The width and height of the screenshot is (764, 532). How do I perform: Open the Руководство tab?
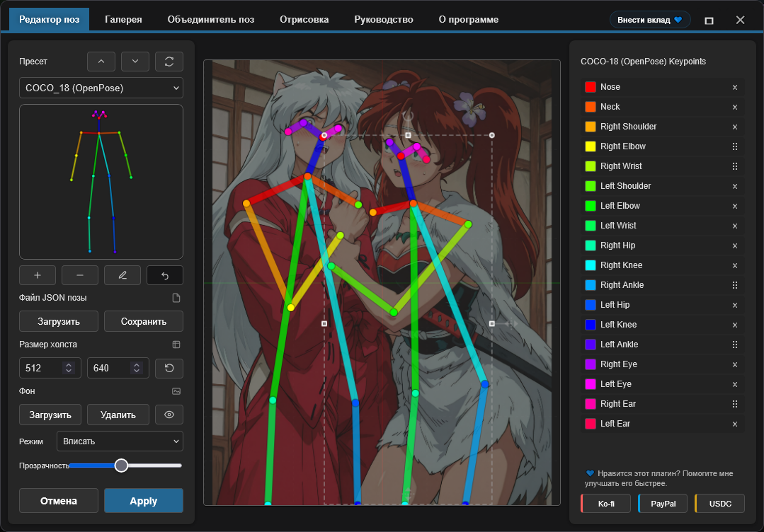click(384, 20)
